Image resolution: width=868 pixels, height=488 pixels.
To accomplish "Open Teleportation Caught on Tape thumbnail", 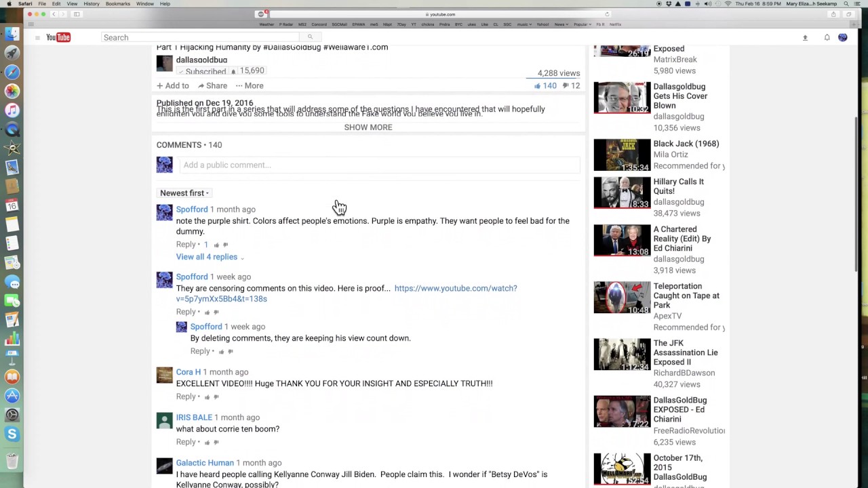I will pyautogui.click(x=622, y=298).
